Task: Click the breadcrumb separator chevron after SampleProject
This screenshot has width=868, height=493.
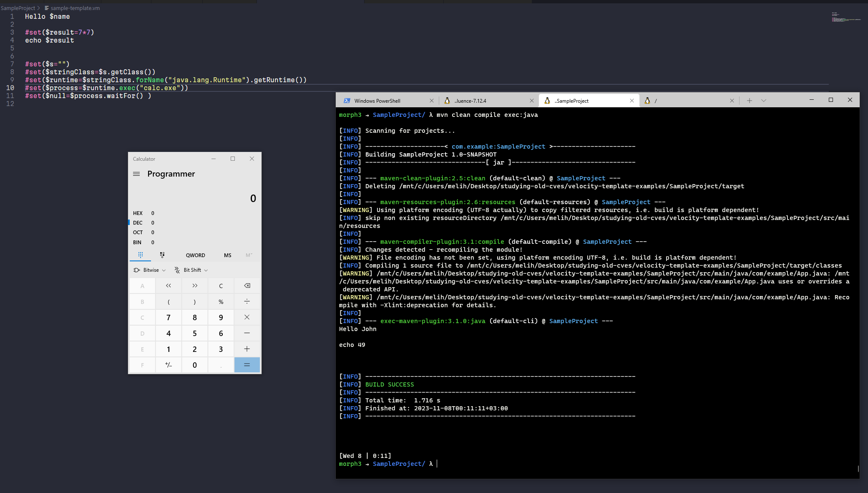Action: click(x=39, y=8)
